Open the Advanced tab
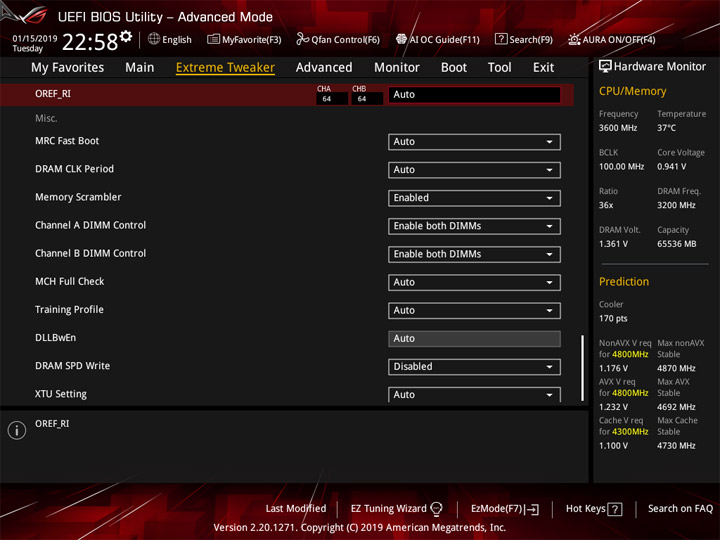The image size is (720, 540). click(324, 68)
